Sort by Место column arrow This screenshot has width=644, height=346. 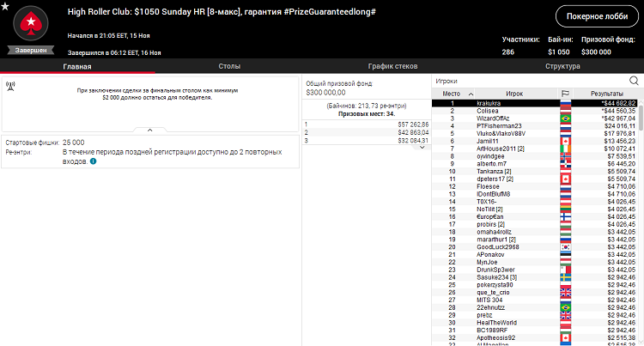tap(471, 93)
